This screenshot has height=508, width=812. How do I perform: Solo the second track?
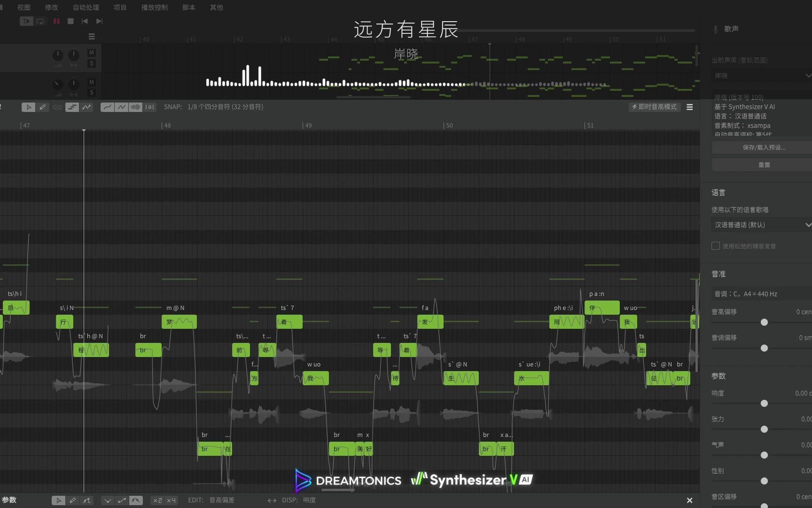click(92, 93)
